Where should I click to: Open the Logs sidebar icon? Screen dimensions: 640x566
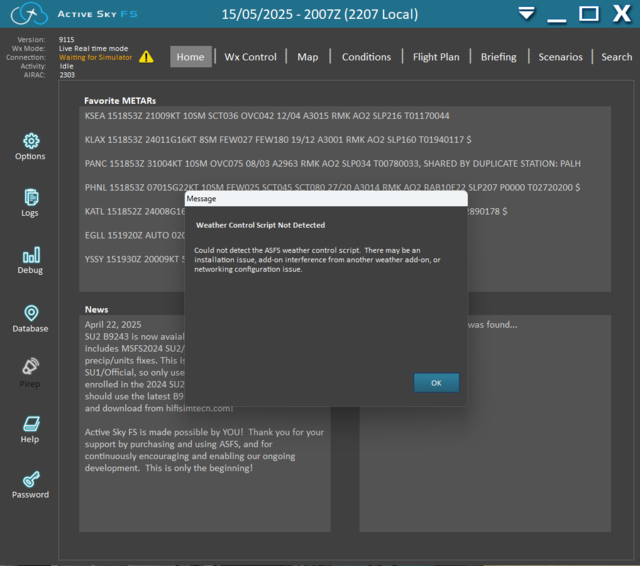(31, 198)
